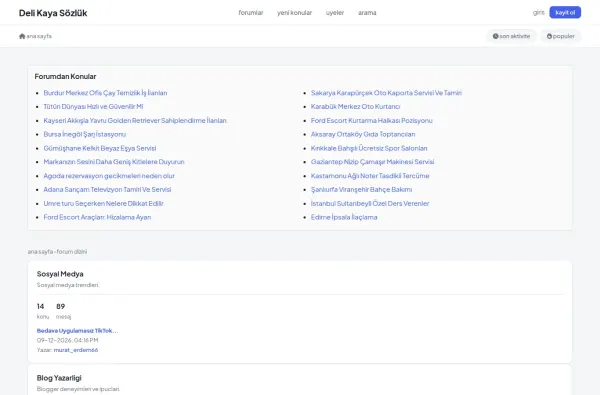Open Sakarya Karapürçek Oto Kaporta Servisi topic
600x395 pixels.
click(386, 93)
